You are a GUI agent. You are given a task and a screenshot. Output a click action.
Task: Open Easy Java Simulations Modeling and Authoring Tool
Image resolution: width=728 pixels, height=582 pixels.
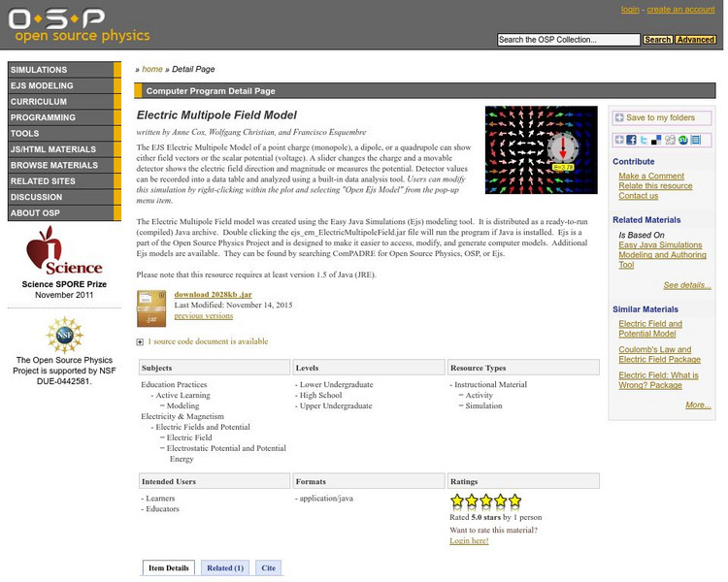662,255
